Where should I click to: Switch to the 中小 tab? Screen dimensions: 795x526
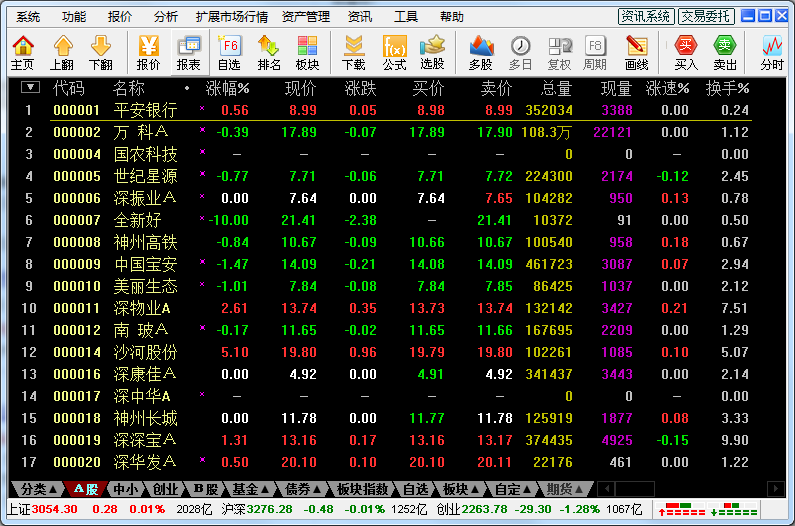[125, 489]
